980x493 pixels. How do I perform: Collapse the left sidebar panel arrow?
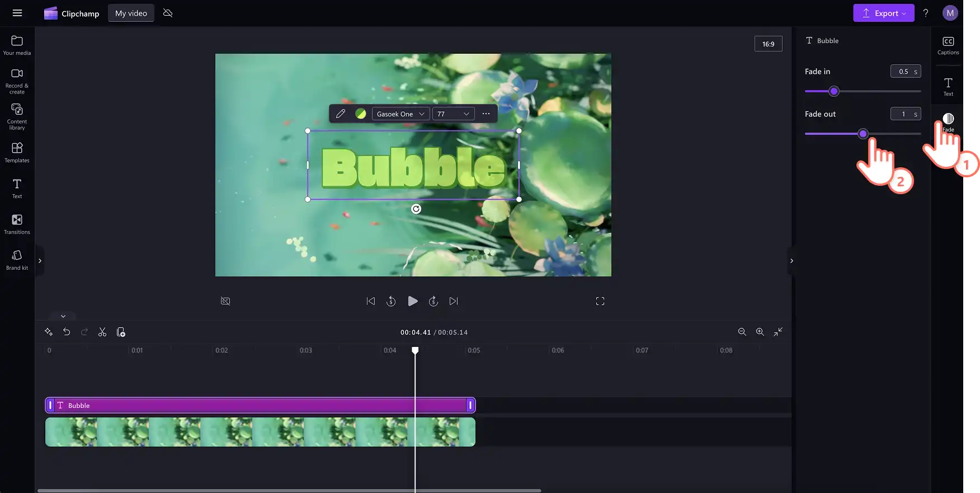point(40,261)
